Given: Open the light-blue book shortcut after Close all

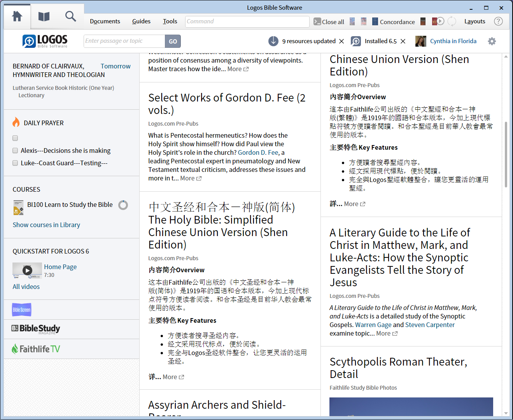Looking at the screenshot, I should point(352,21).
